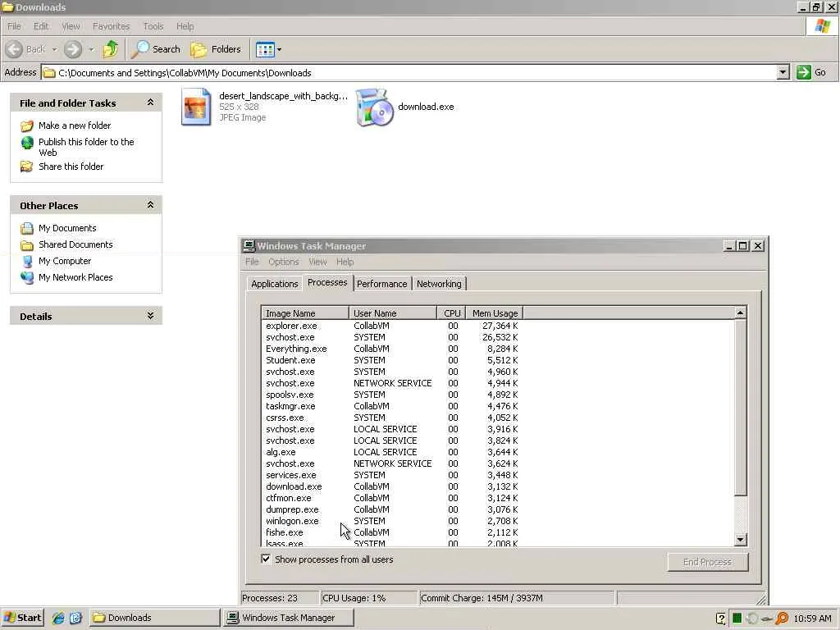Screen dimensions: 840x630
Task: Click the Publish this folder globe icon
Action: pos(27,143)
